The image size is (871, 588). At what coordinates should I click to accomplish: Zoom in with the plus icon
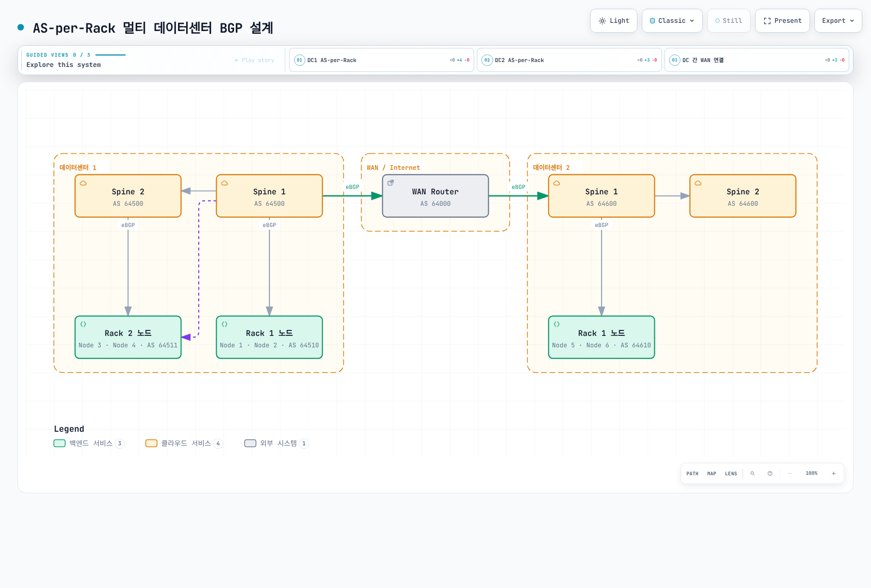pyautogui.click(x=833, y=474)
